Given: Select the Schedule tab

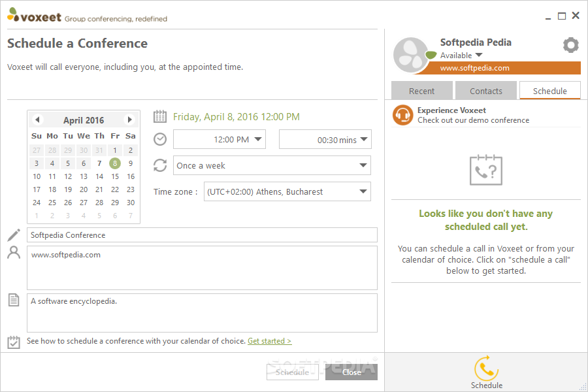Looking at the screenshot, I should click(550, 91).
